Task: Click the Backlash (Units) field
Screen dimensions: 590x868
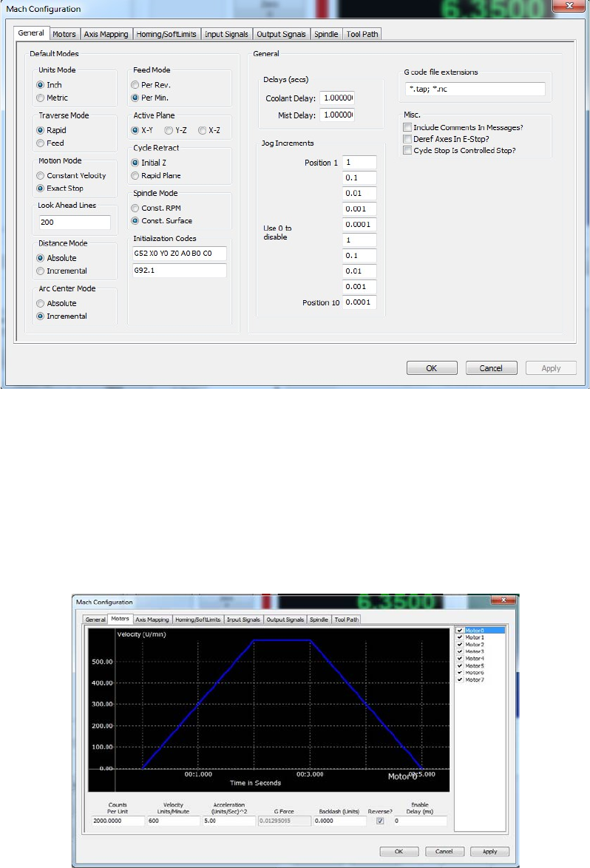Action: tap(339, 821)
